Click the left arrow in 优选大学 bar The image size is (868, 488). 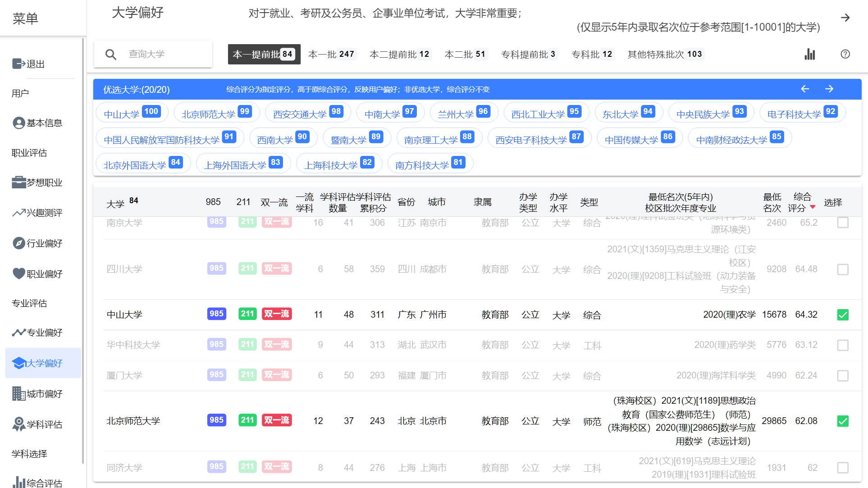(805, 89)
